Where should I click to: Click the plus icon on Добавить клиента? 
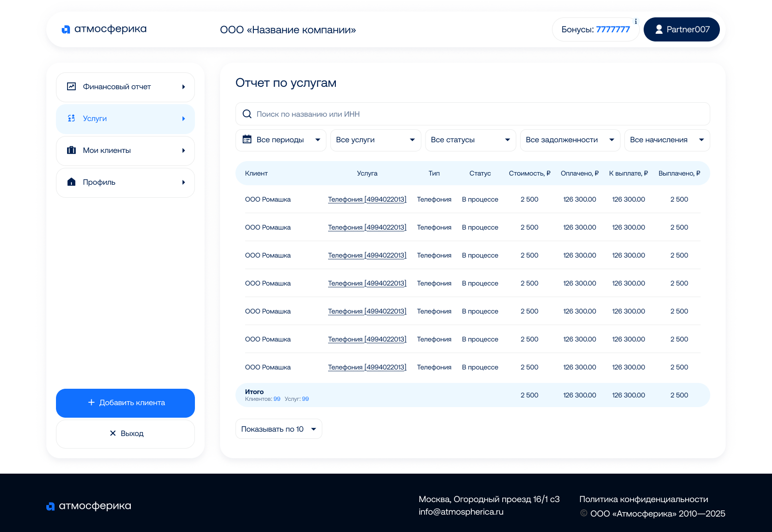click(x=91, y=402)
